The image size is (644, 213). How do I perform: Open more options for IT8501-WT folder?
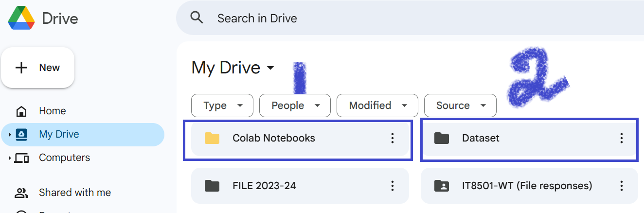pyautogui.click(x=621, y=185)
